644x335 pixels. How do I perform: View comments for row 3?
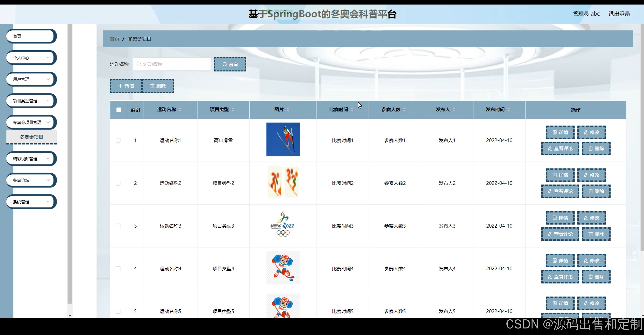560,234
